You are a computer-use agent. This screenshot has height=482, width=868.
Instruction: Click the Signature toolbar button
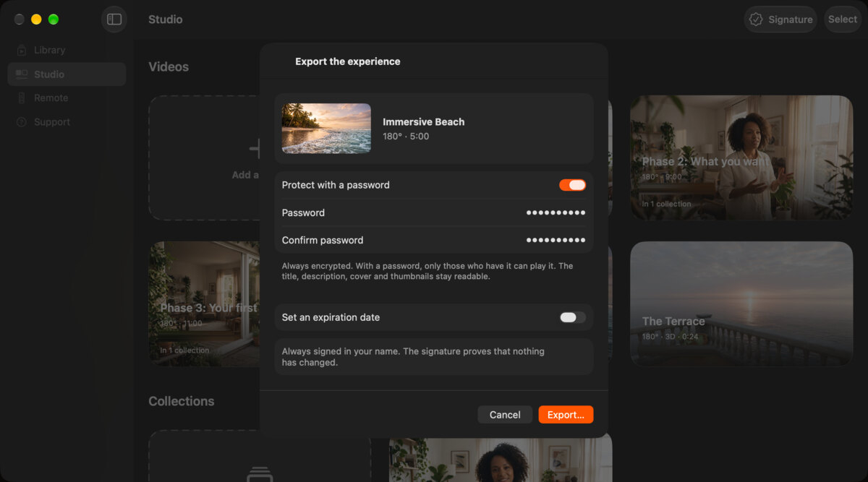point(780,20)
